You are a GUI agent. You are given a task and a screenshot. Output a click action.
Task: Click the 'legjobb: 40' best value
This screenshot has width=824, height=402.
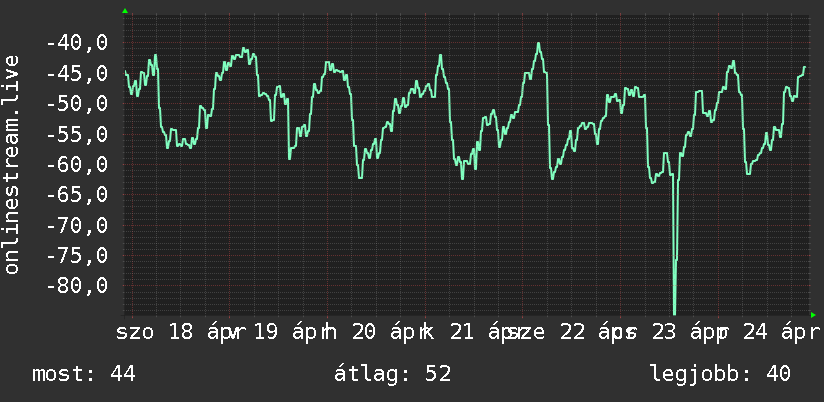tap(720, 374)
